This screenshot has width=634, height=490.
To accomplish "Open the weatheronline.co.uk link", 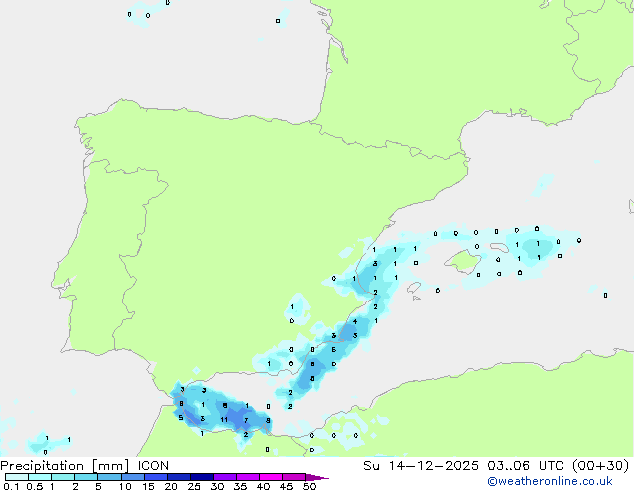I will click(x=550, y=481).
